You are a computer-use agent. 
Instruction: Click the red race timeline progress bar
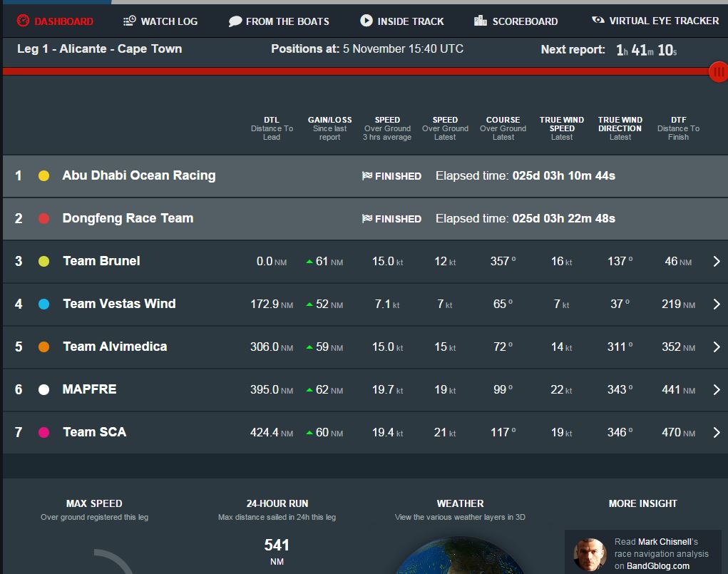356,71
